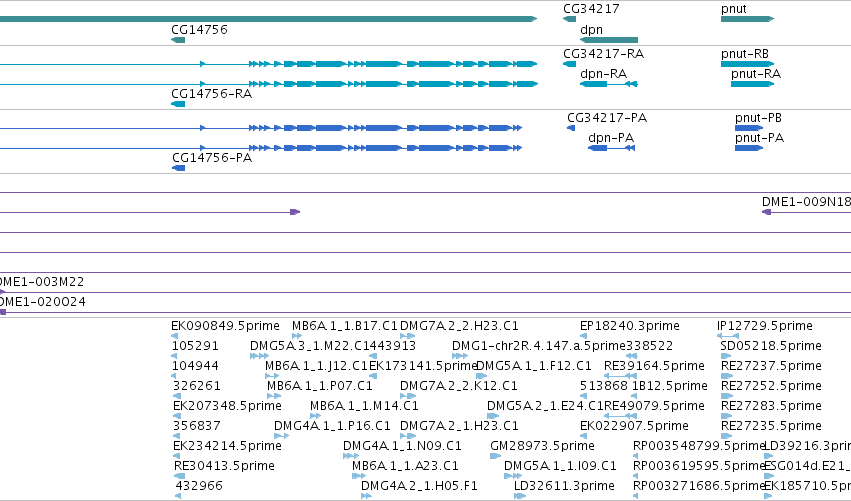
Task: Click the pnut-RA transcript label
Action: coord(755,74)
